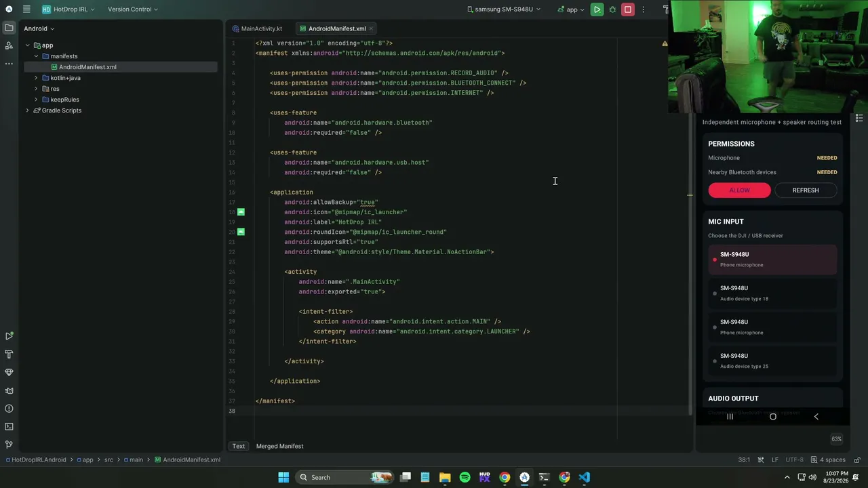Expand the res folder
This screenshot has width=868, height=488.
point(36,89)
